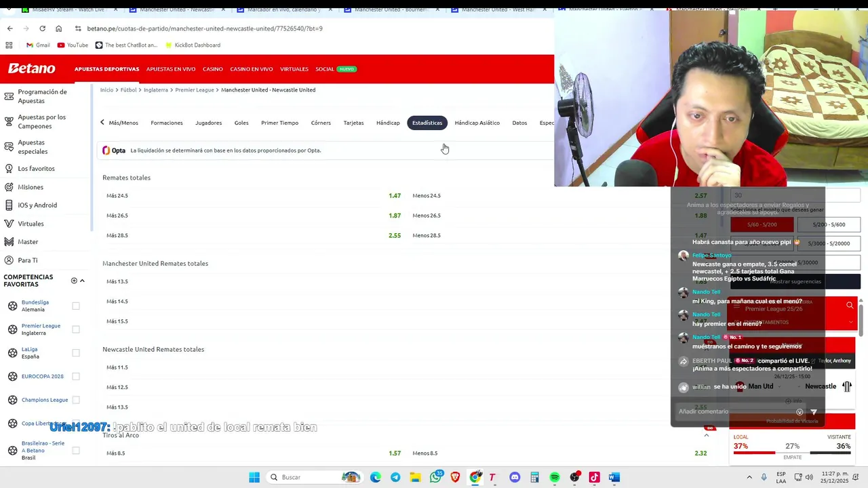This screenshot has width=868, height=488.
Task: Tick the Premier League Inglaterra checkbox
Action: point(76,329)
